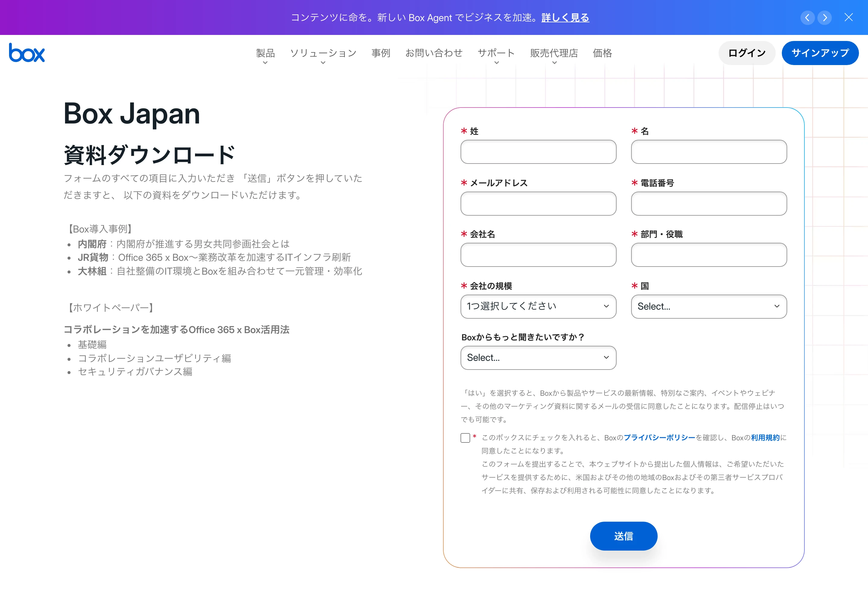Focus the 会社名 input field

[x=538, y=255]
